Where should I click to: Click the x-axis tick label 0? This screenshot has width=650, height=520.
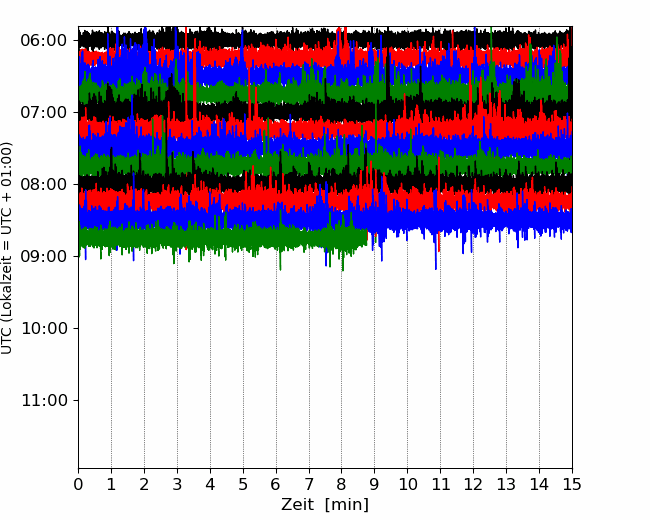[x=78, y=484]
